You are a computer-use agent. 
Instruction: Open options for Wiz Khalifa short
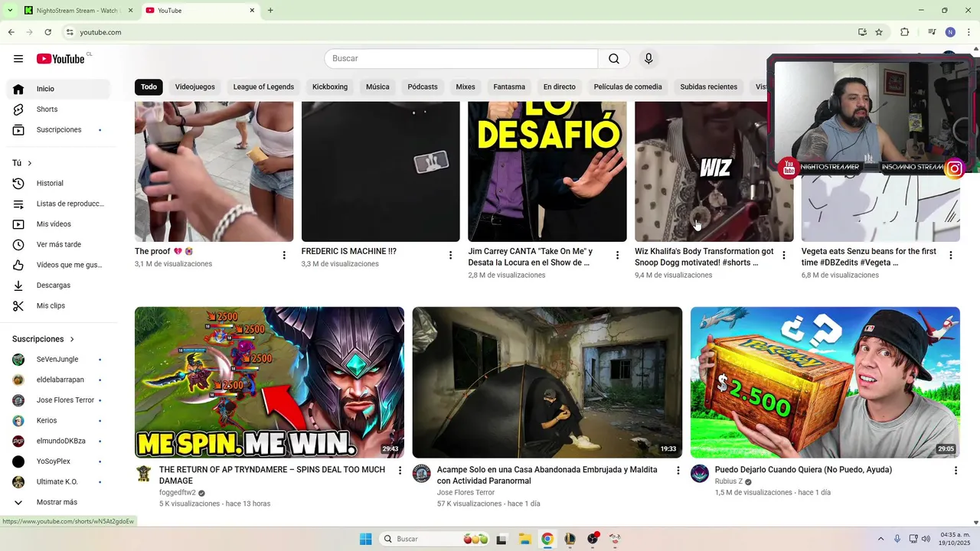pyautogui.click(x=783, y=256)
